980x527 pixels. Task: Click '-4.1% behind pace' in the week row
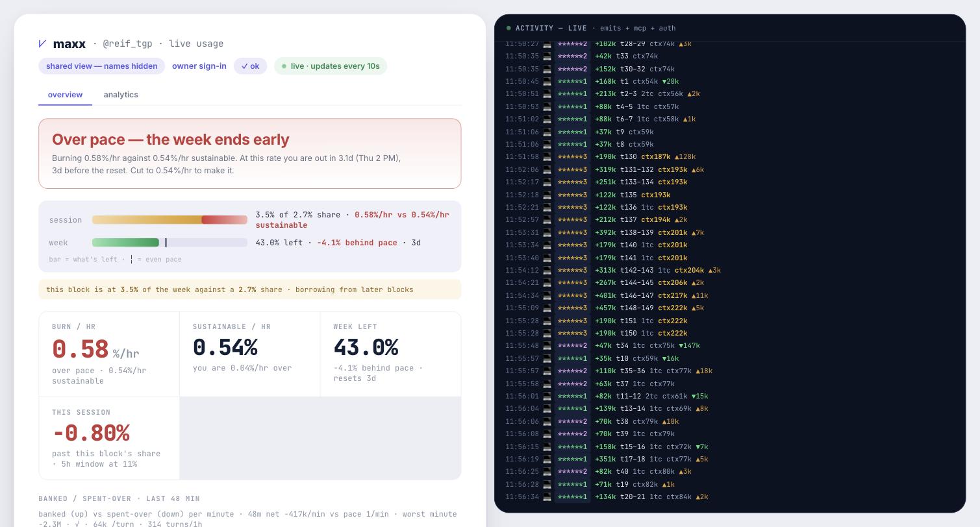pos(357,243)
